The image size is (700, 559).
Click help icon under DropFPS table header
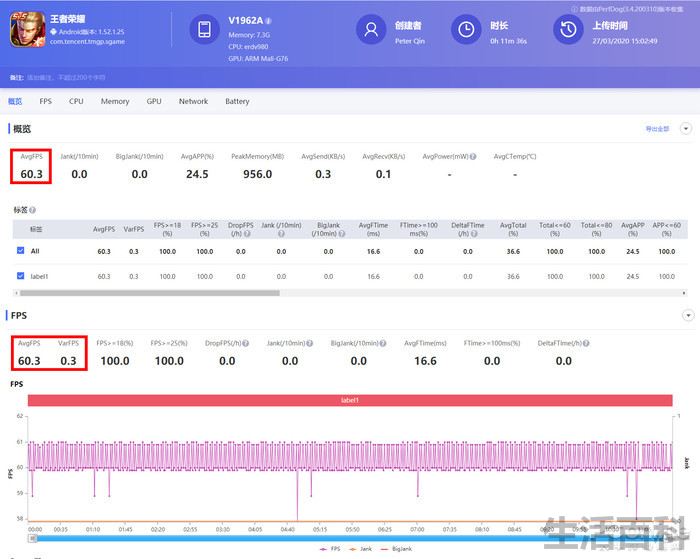247,234
